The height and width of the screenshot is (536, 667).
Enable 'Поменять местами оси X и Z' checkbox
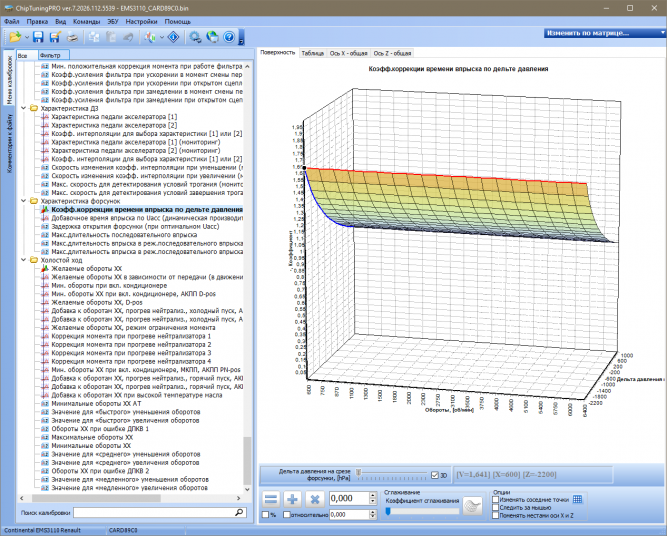click(496, 515)
